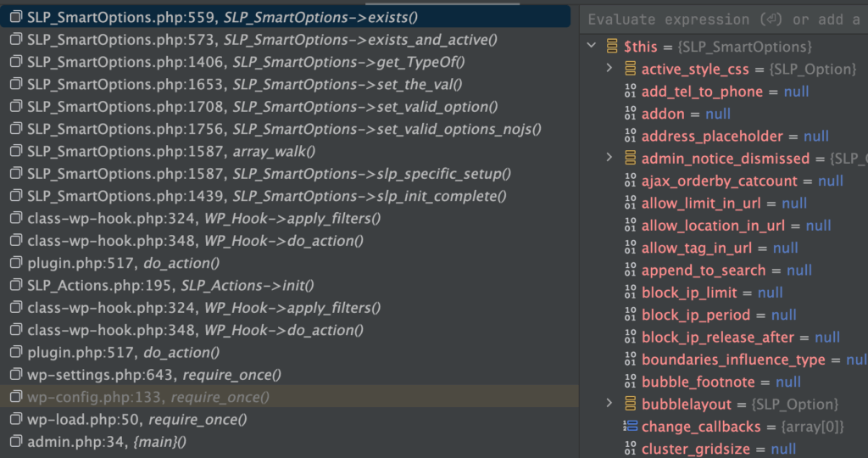Viewport: 868px width, 458px height.
Task: Click frame icon of wp-load.php:50 row
Action: pyautogui.click(x=16, y=419)
